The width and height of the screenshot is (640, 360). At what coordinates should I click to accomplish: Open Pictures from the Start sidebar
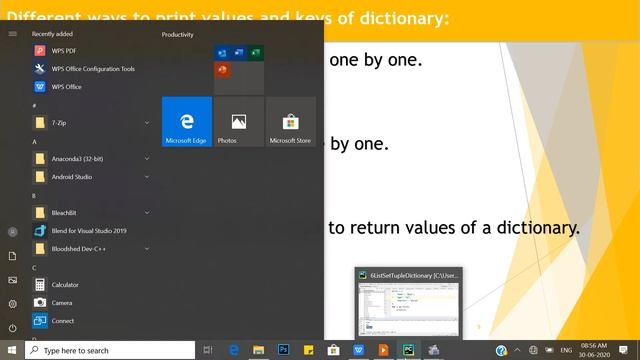(13, 280)
